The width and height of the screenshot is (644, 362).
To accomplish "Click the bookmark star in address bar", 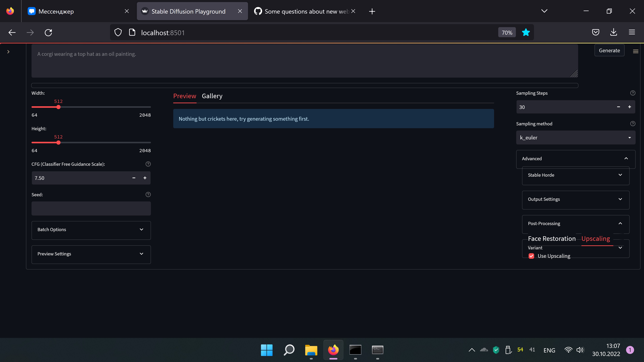I will [526, 32].
